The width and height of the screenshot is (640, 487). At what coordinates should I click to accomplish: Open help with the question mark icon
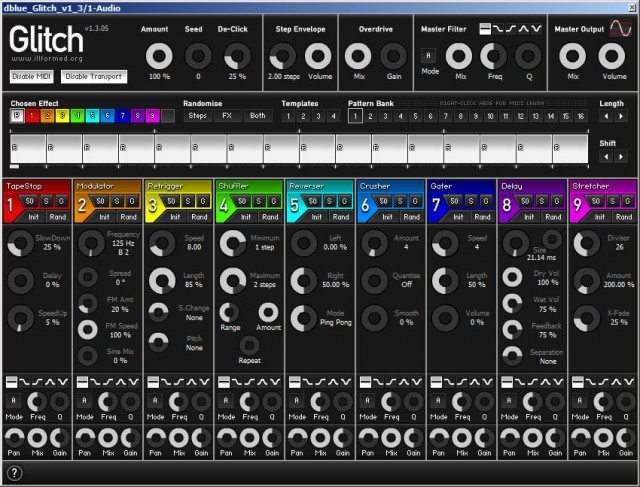pyautogui.click(x=15, y=473)
